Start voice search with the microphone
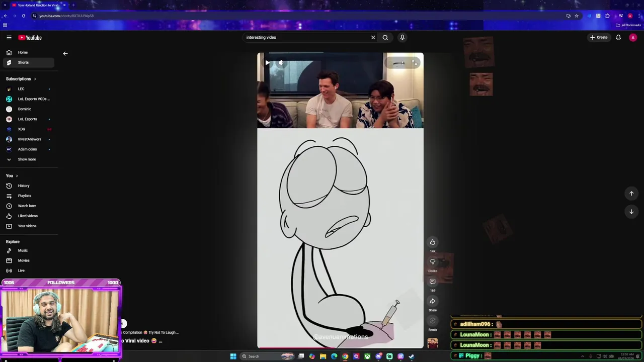This screenshot has height=362, width=644. (x=402, y=37)
